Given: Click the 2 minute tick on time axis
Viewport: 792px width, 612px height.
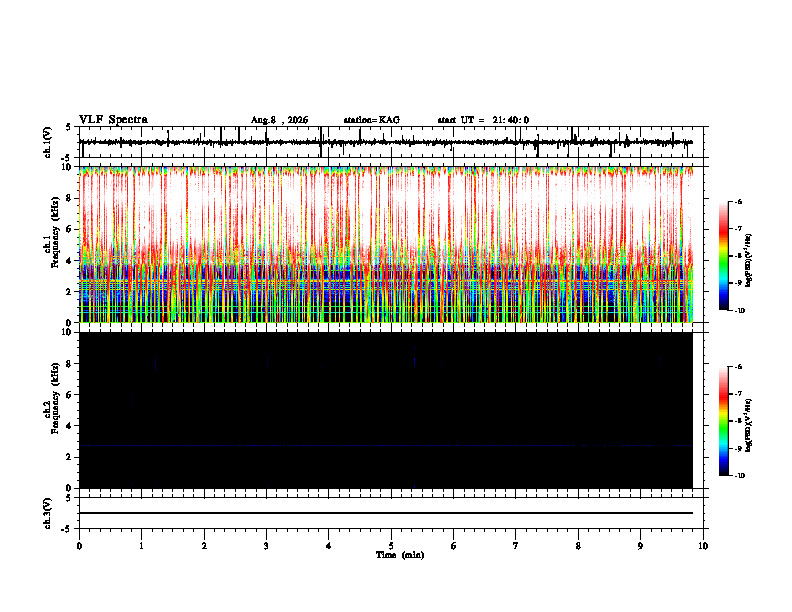Looking at the screenshot, I should click(204, 546).
